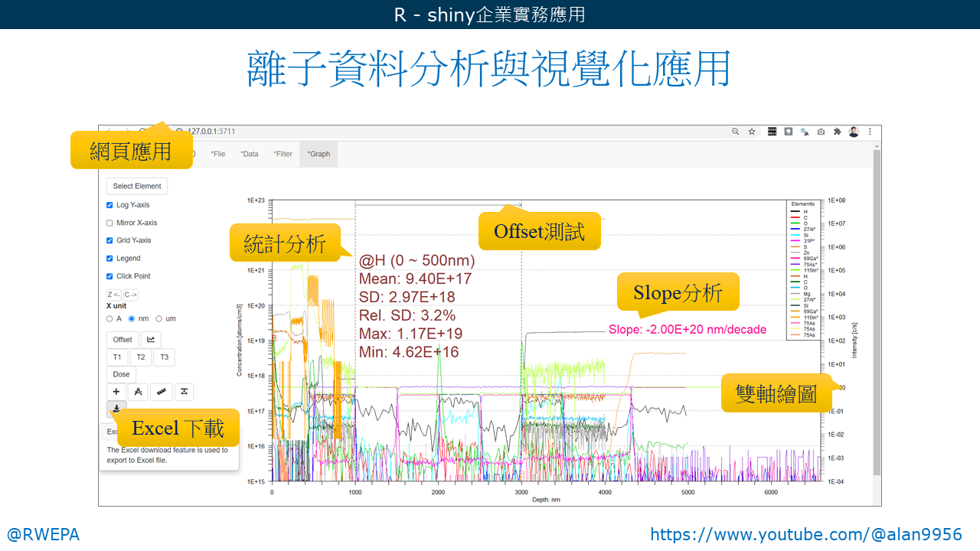Switch to the *Filter tab
This screenshot has width=980, height=551.
[283, 154]
